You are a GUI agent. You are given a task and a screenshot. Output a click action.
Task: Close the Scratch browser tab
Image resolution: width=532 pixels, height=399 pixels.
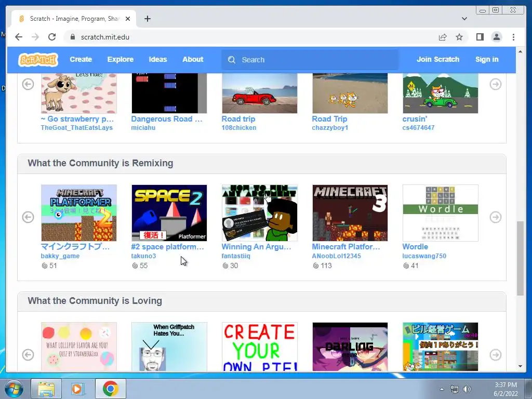[128, 19]
